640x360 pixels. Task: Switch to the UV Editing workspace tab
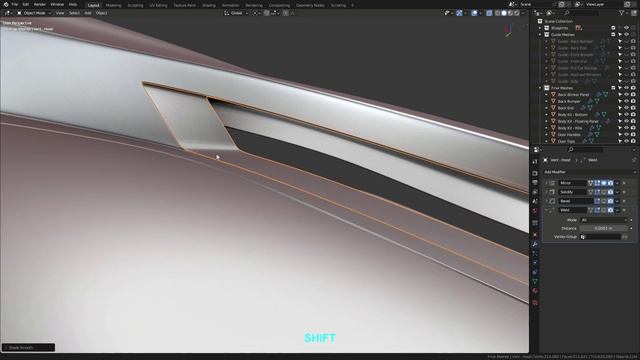[x=158, y=5]
